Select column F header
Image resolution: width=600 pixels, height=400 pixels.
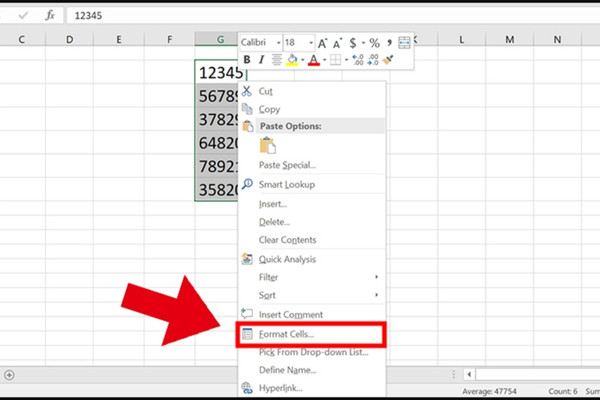pyautogui.click(x=170, y=39)
